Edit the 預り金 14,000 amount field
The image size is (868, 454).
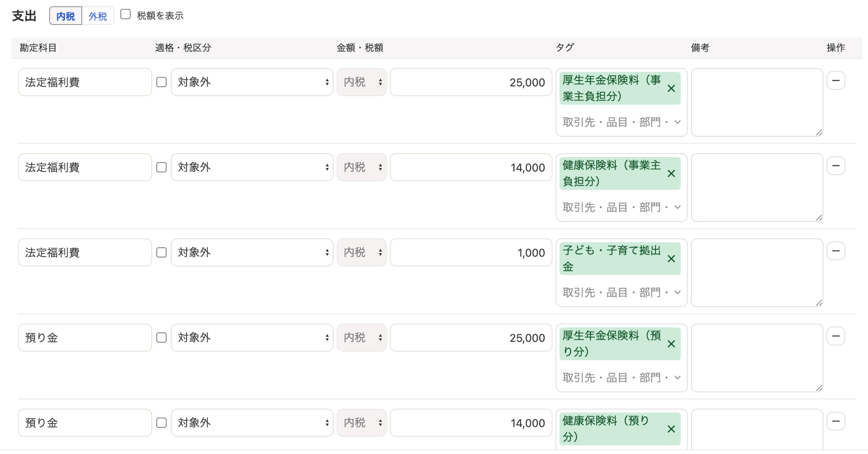[471, 423]
